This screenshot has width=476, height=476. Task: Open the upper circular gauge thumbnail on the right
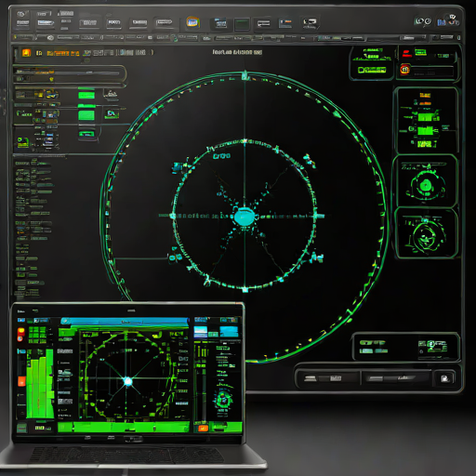426,181
